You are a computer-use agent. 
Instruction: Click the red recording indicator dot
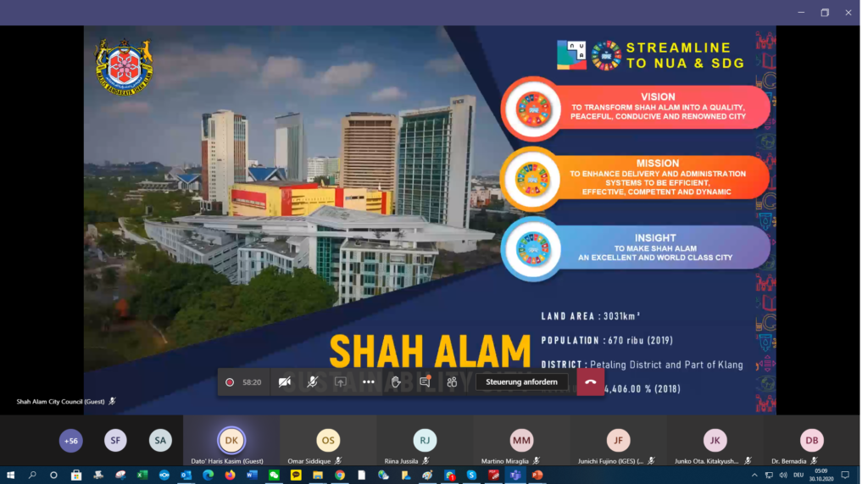pyautogui.click(x=230, y=382)
